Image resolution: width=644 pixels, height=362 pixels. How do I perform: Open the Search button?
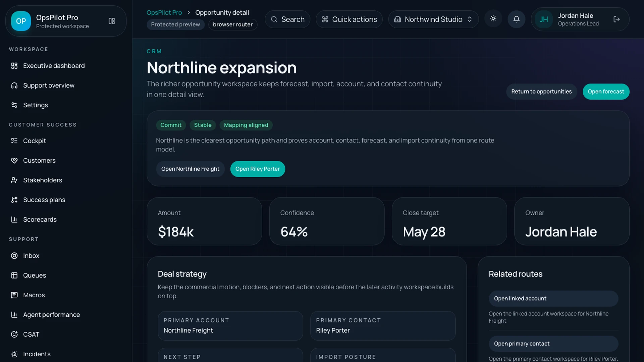(287, 19)
